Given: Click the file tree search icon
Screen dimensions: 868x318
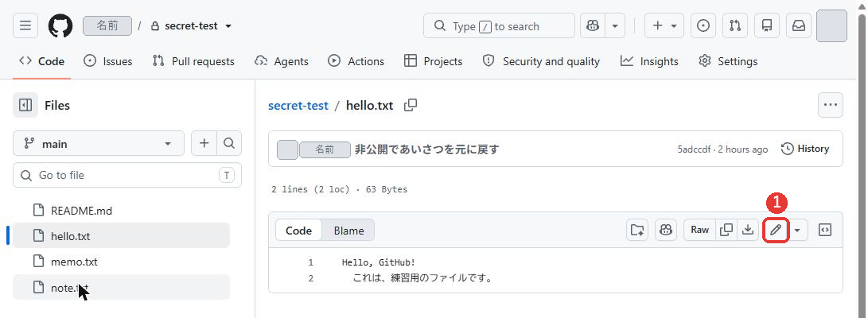Looking at the screenshot, I should 229,144.
